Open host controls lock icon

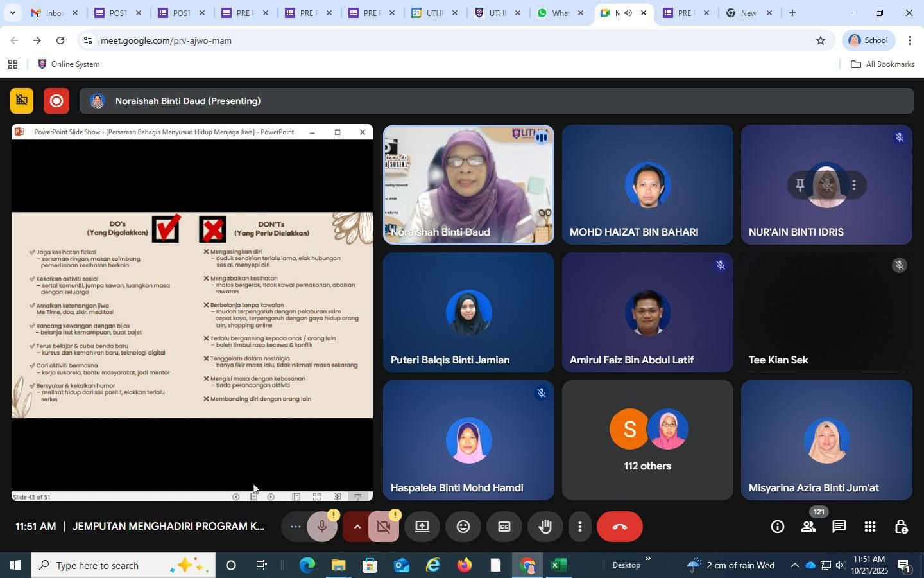point(901,527)
